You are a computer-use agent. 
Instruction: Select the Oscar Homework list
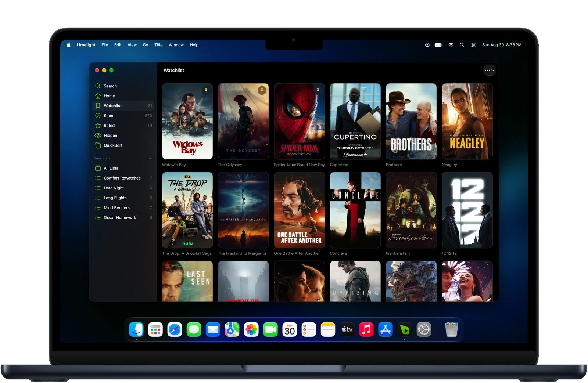(123, 218)
